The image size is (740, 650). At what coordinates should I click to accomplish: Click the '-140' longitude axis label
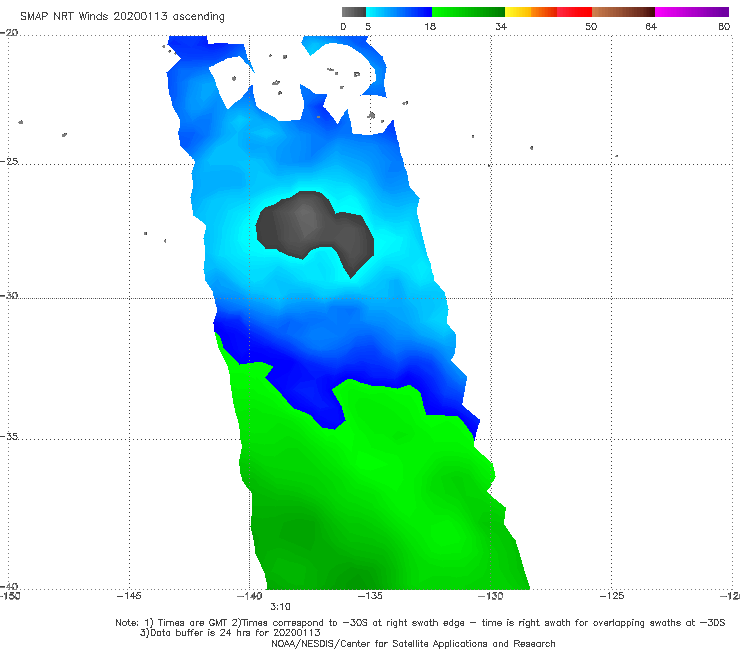coord(249,596)
